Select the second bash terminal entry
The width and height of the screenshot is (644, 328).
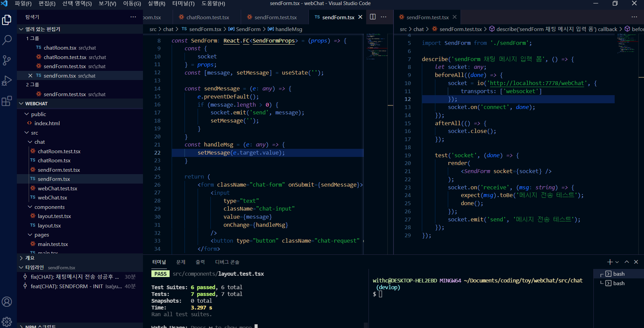(x=618, y=283)
